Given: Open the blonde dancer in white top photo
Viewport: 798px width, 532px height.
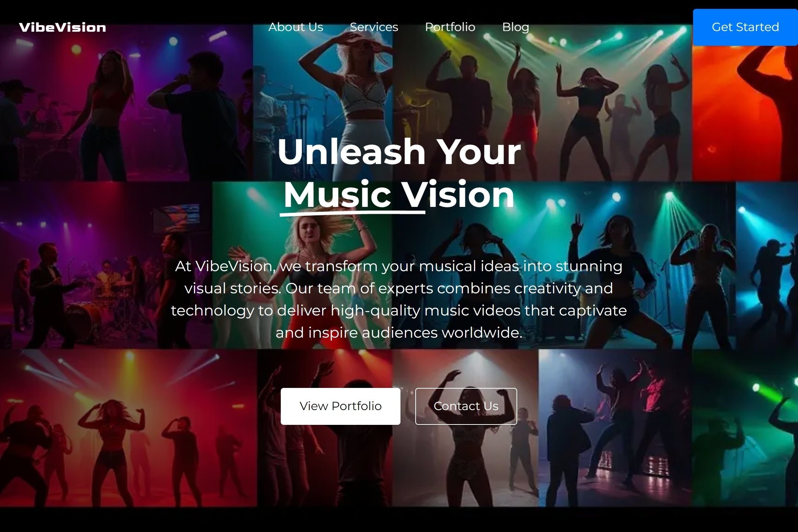Looking at the screenshot, I should click(x=323, y=103).
